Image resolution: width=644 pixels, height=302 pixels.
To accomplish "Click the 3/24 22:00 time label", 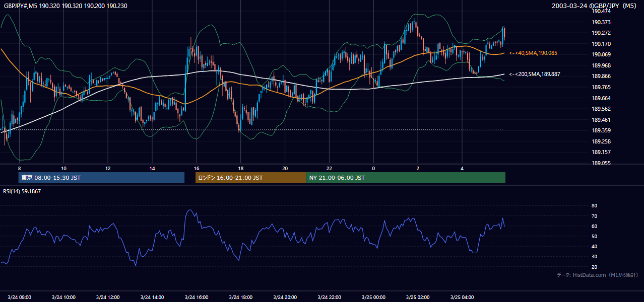I will 330,297.
